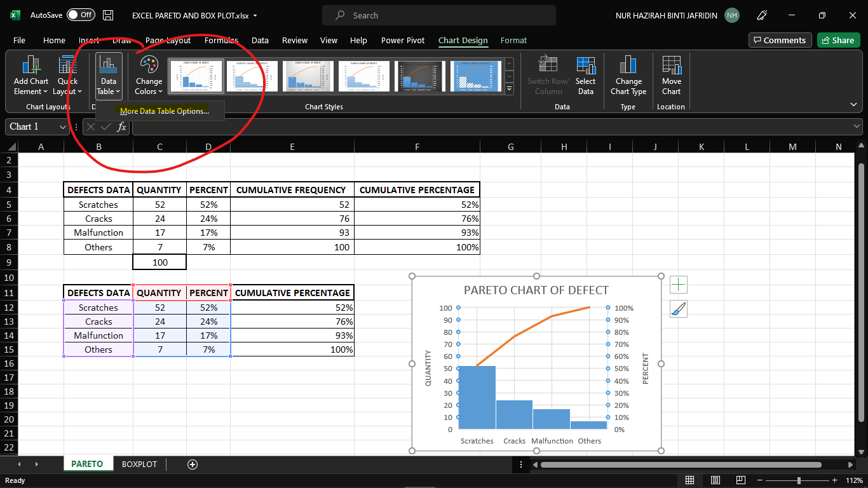Switch to BOXPLOT sheet tab
The height and width of the screenshot is (488, 868).
(x=139, y=464)
